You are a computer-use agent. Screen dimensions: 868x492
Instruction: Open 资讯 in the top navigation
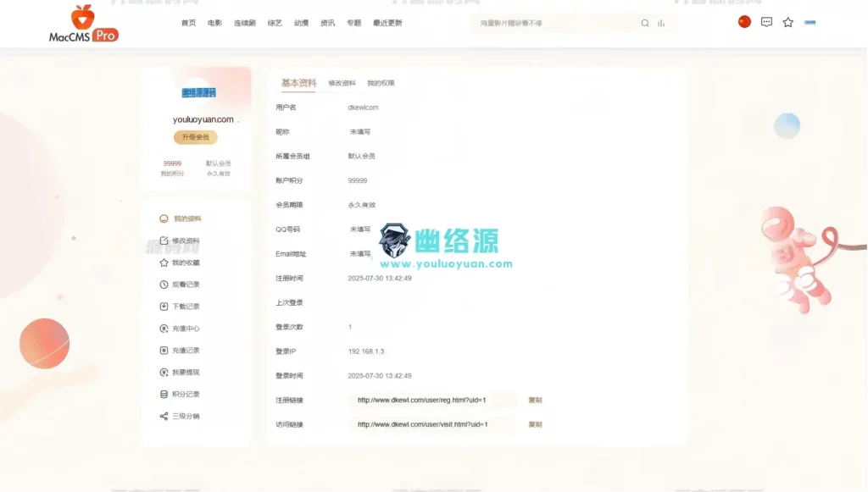click(328, 23)
